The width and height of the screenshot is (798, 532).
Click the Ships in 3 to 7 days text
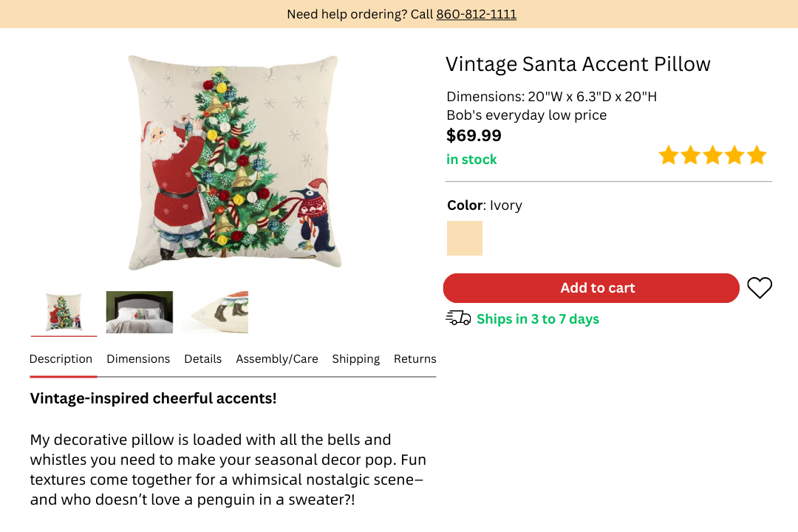(x=537, y=319)
